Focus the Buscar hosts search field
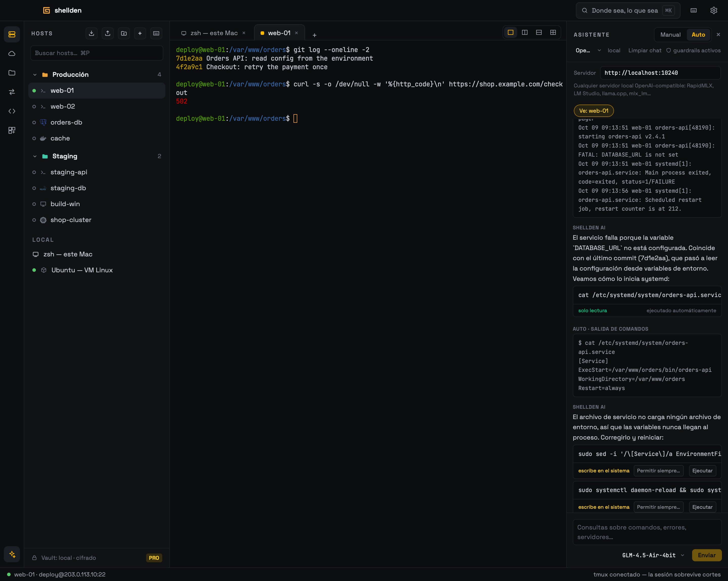The height and width of the screenshot is (581, 728). click(97, 53)
